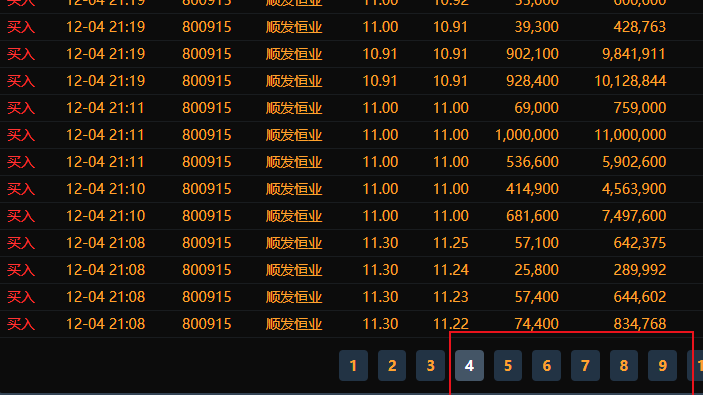Go to page 1 of the trade list

coord(353,365)
